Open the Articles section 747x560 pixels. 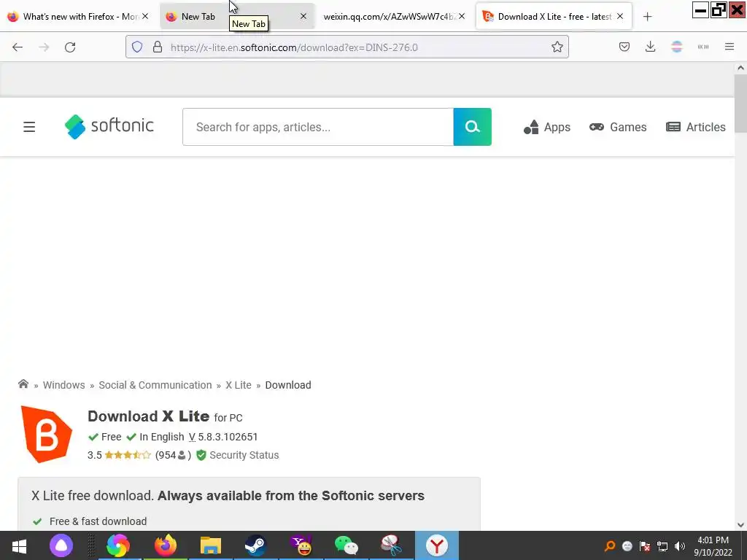pyautogui.click(x=695, y=127)
